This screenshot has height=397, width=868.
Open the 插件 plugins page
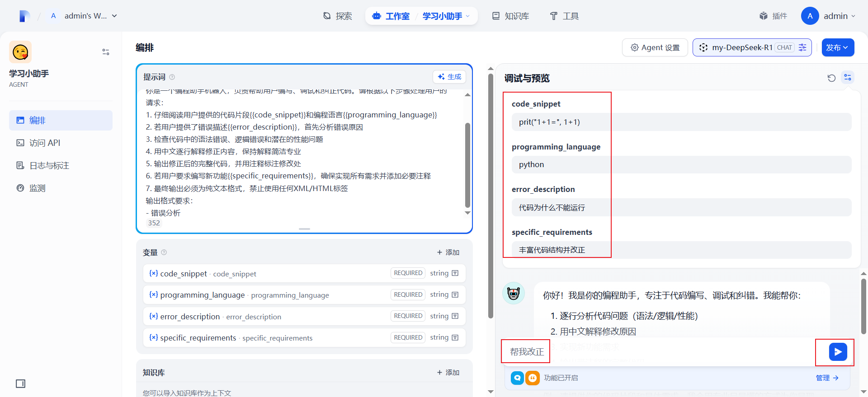tap(773, 16)
